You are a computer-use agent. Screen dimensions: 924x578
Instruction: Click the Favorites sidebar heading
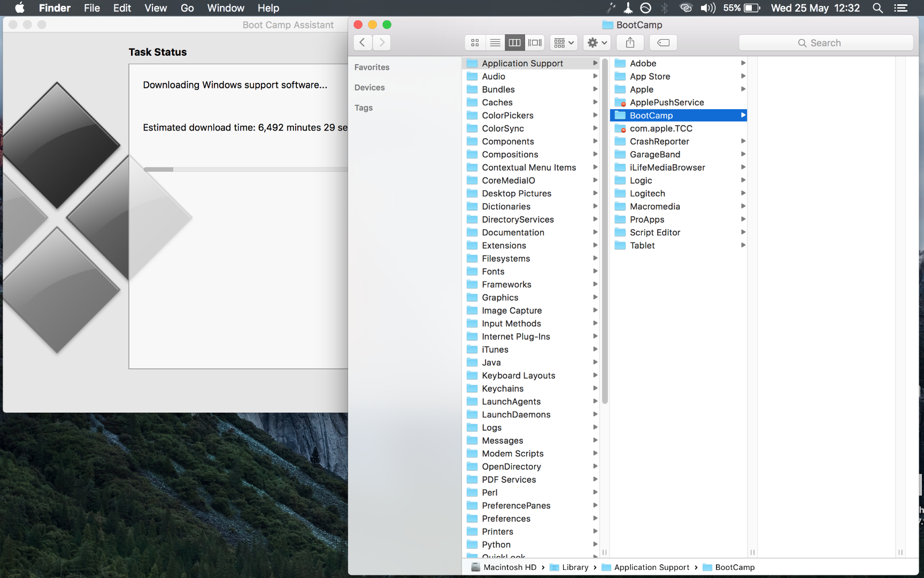click(372, 67)
